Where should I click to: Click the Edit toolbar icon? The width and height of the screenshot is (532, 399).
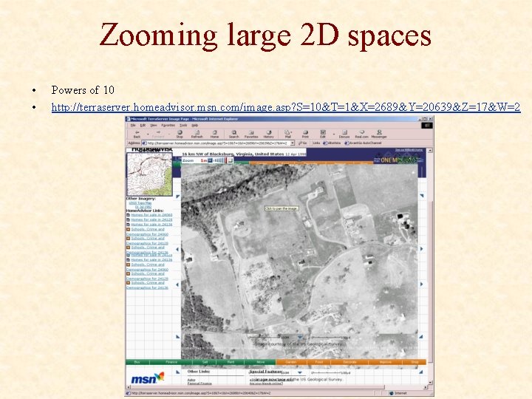point(323,134)
